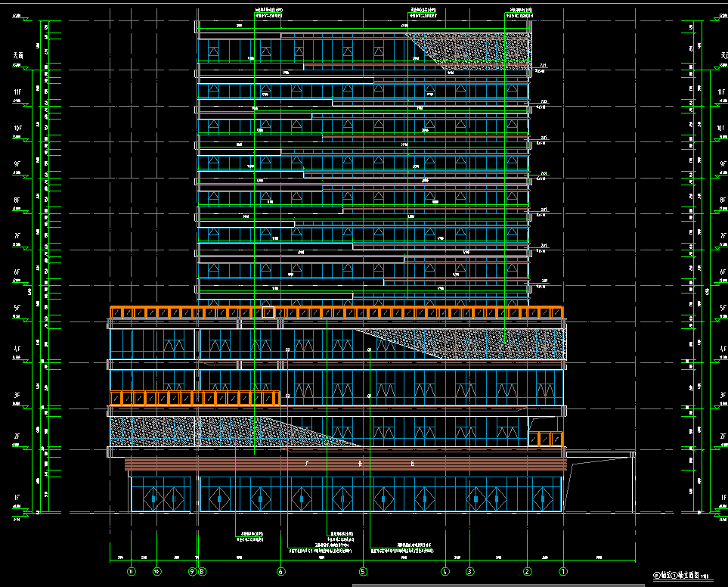The height and width of the screenshot is (587, 728).
Task: Select grid axis bubble number 11
Action: click(x=132, y=571)
